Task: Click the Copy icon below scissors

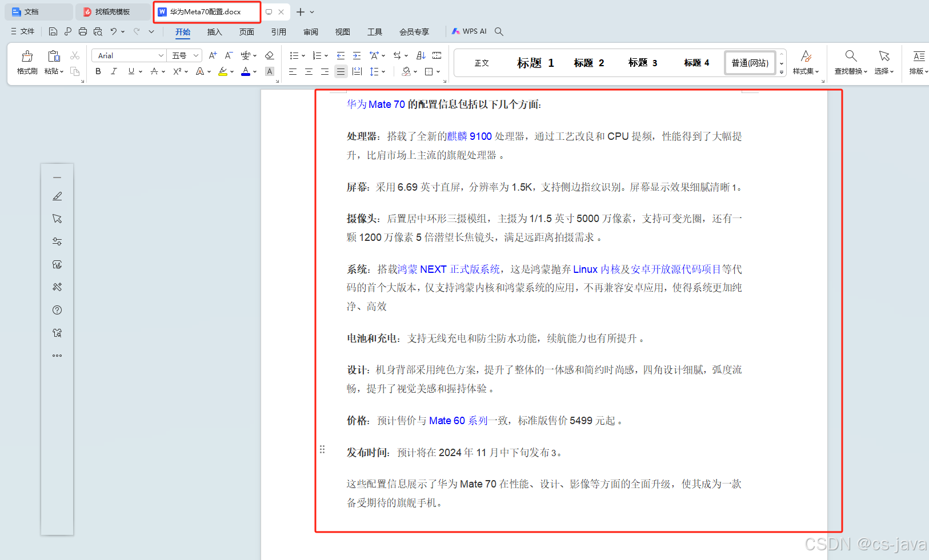Action: tap(75, 71)
